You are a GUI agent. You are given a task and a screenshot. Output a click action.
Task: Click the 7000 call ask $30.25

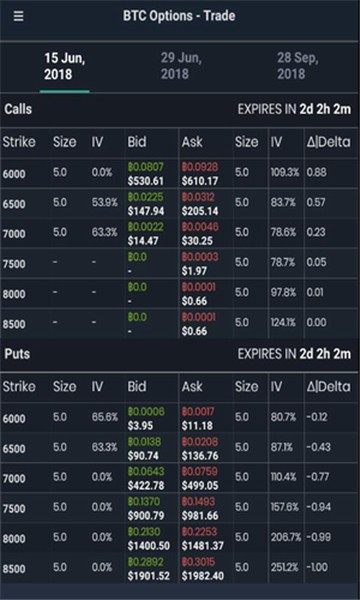coord(197,241)
